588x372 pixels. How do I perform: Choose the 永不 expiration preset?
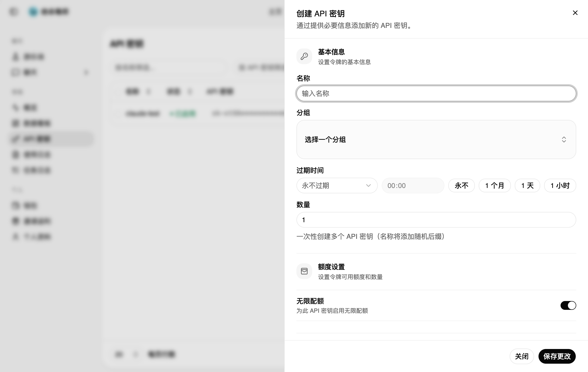point(461,186)
